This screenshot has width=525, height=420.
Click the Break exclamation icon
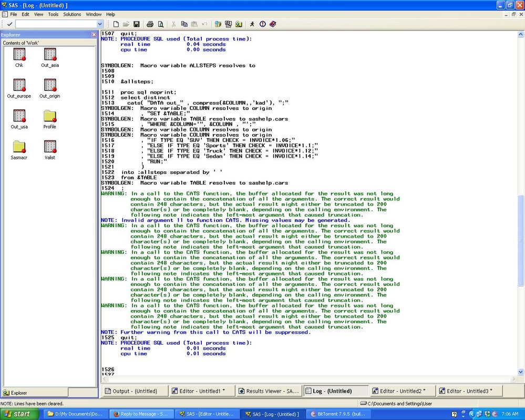click(262, 24)
